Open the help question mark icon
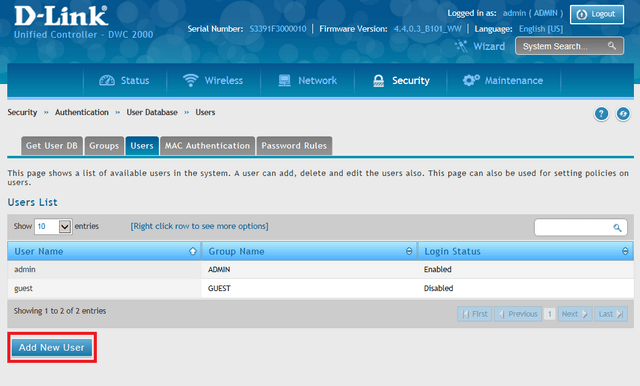Image resolution: width=640 pixels, height=386 pixels. [601, 114]
